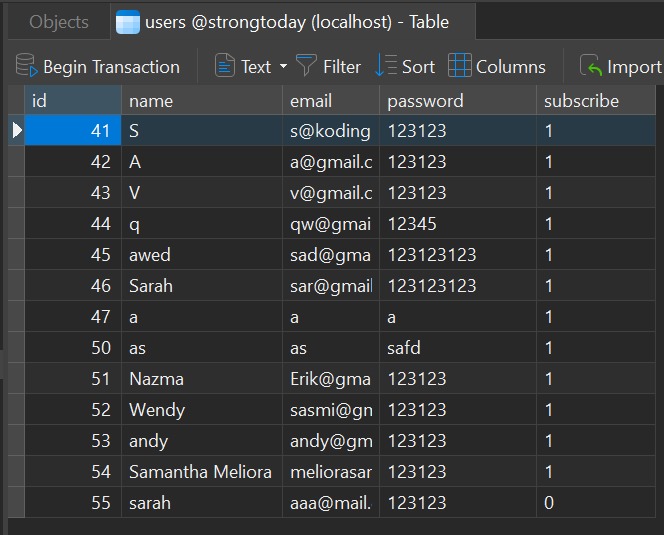Image resolution: width=664 pixels, height=535 pixels.
Task: Click the current row arrow indicator
Action: [17, 130]
